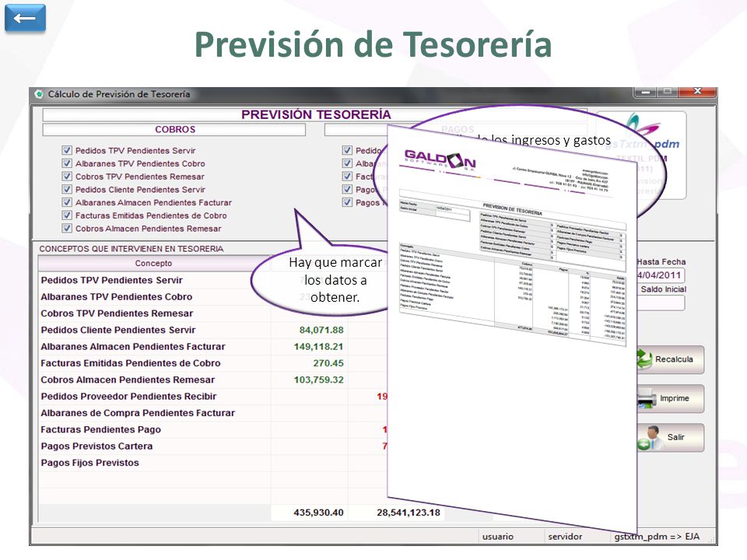Click the Hasta Fecha date field
Screen dimensions: 747x560
coord(661,275)
